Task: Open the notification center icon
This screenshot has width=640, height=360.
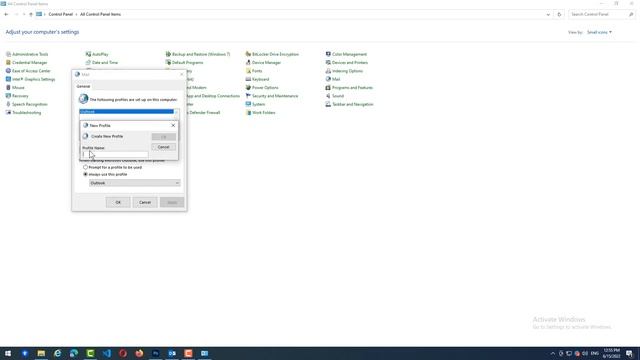Action: [x=630, y=353]
